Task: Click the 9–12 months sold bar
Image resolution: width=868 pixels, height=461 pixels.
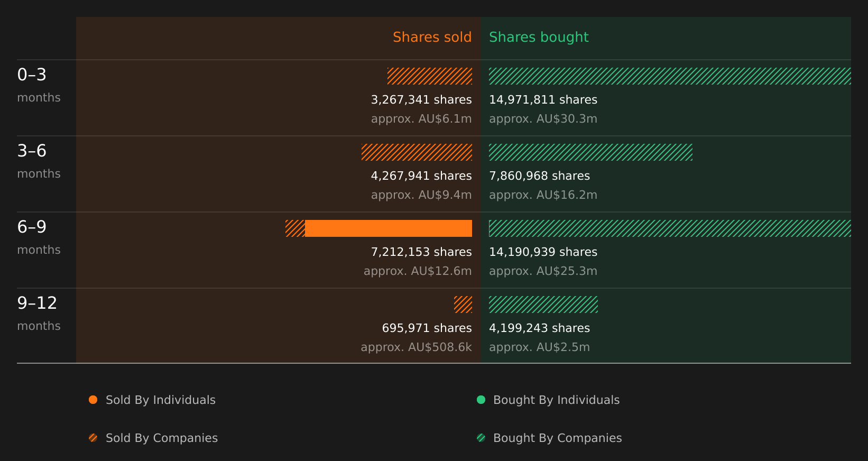Action: pos(463,305)
